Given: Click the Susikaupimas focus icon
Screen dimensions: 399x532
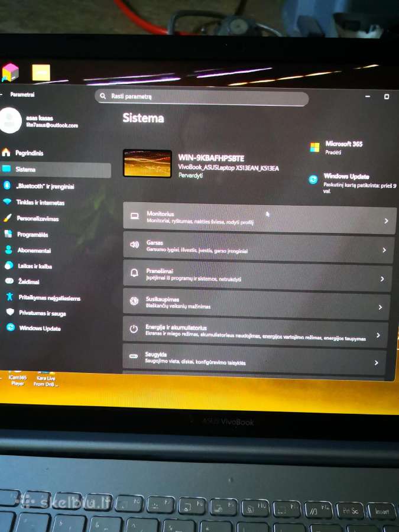Looking at the screenshot, I should (x=134, y=301).
